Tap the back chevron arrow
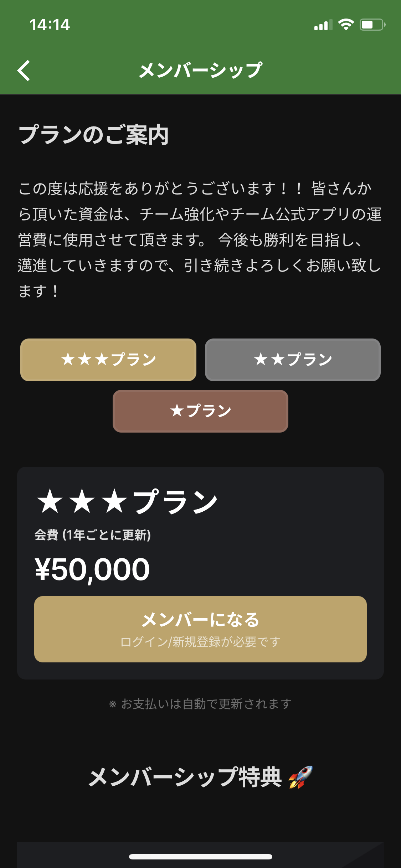The image size is (401, 868). click(24, 71)
